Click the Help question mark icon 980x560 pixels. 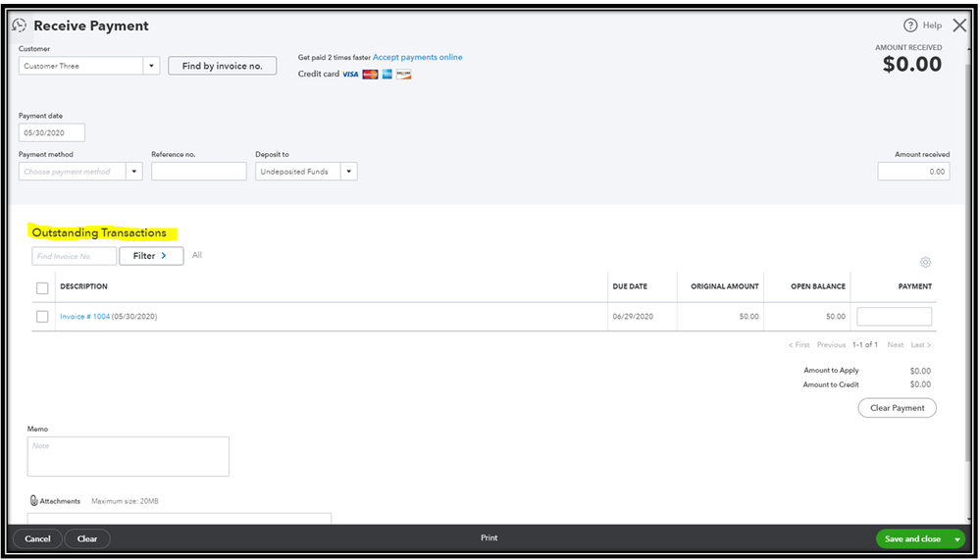910,25
